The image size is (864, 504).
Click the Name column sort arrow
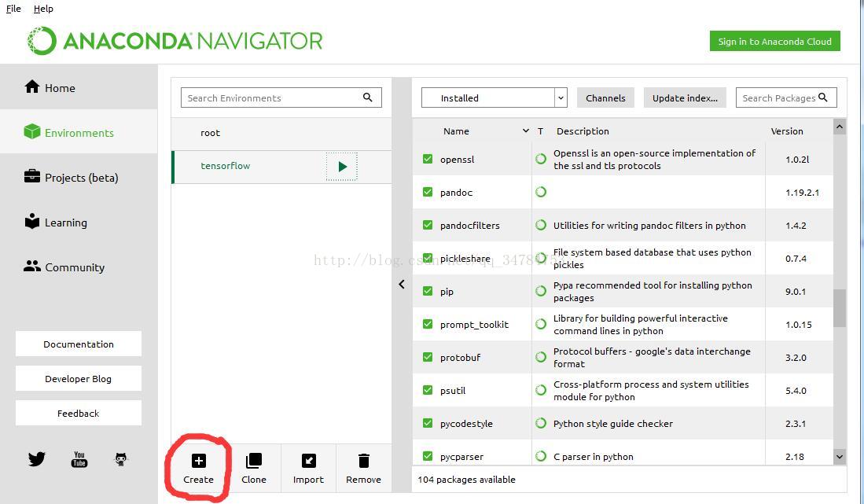point(526,131)
